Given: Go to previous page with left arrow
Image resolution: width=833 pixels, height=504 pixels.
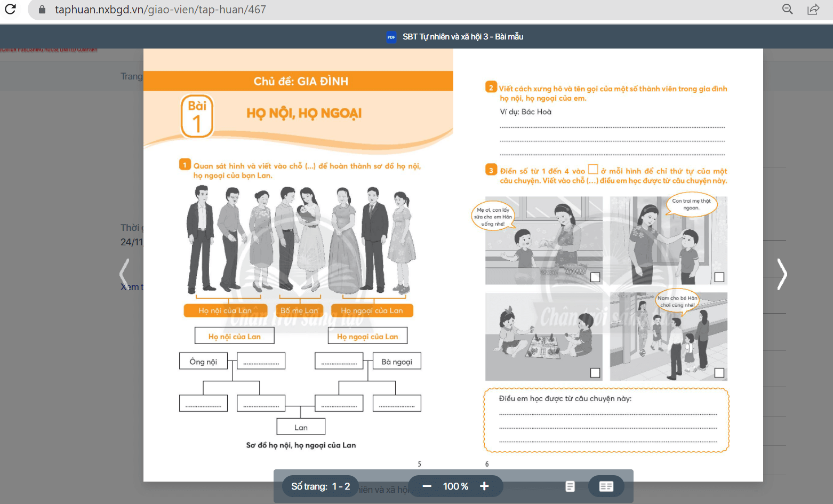Looking at the screenshot, I should pos(124,274).
